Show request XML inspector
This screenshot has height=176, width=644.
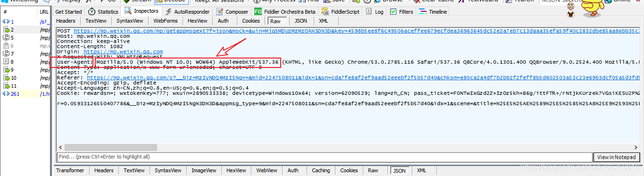pyautogui.click(x=324, y=21)
